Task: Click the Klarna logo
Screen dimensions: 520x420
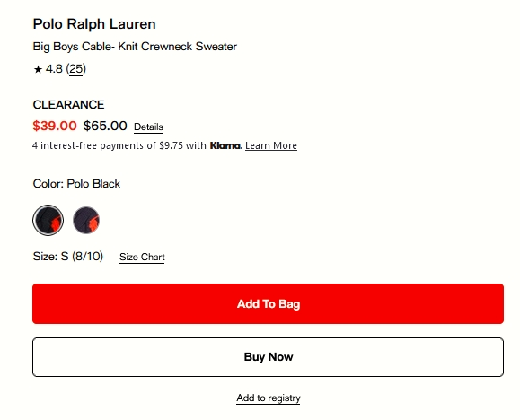Action: [225, 145]
